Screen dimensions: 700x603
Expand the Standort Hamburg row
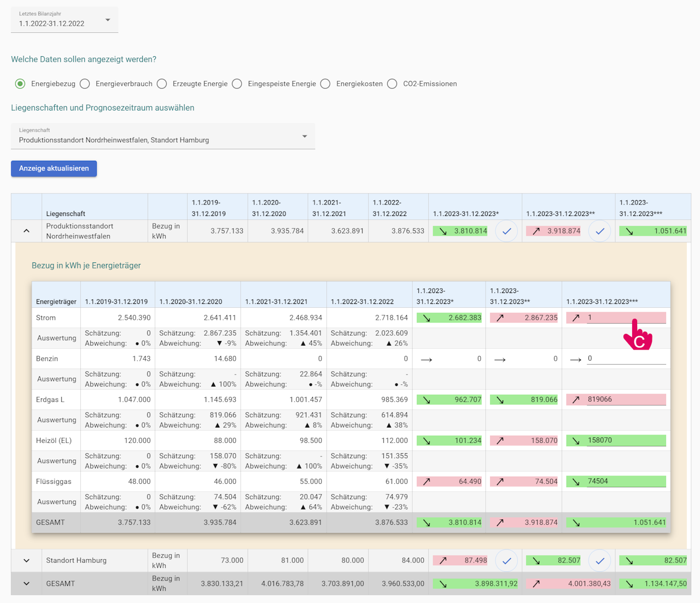coord(26,560)
